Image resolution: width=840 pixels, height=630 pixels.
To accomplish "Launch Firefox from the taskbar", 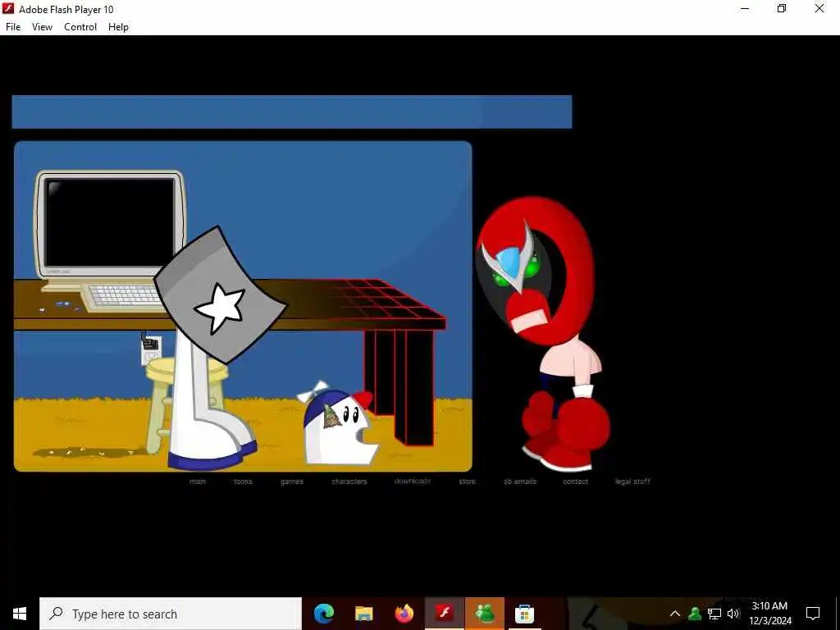I will pyautogui.click(x=404, y=614).
